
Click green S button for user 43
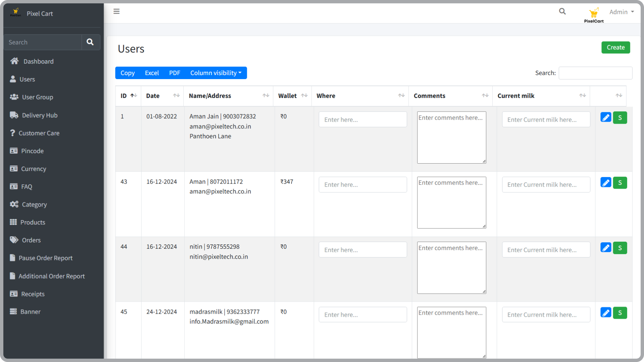pyautogui.click(x=620, y=183)
